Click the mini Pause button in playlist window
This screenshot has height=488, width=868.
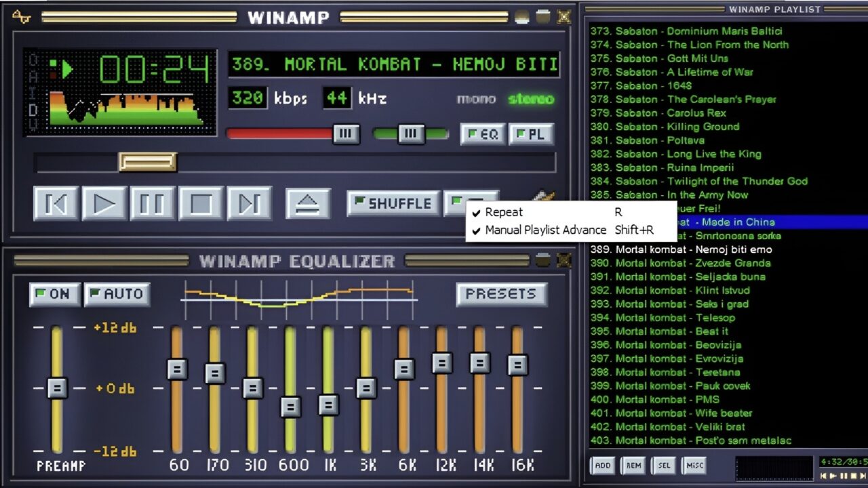tap(844, 476)
